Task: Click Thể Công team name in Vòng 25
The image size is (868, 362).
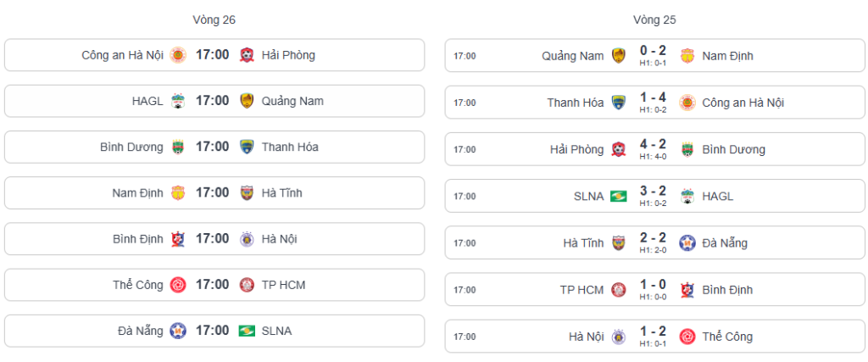Action: click(727, 337)
